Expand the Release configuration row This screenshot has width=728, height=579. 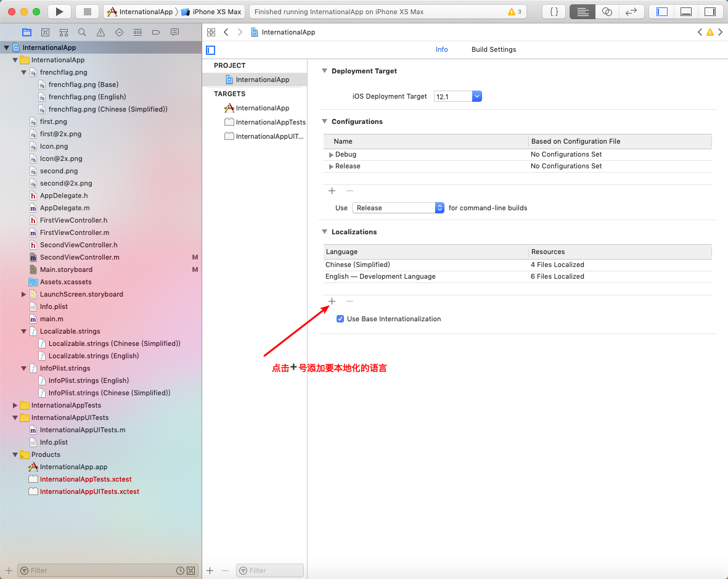click(331, 166)
